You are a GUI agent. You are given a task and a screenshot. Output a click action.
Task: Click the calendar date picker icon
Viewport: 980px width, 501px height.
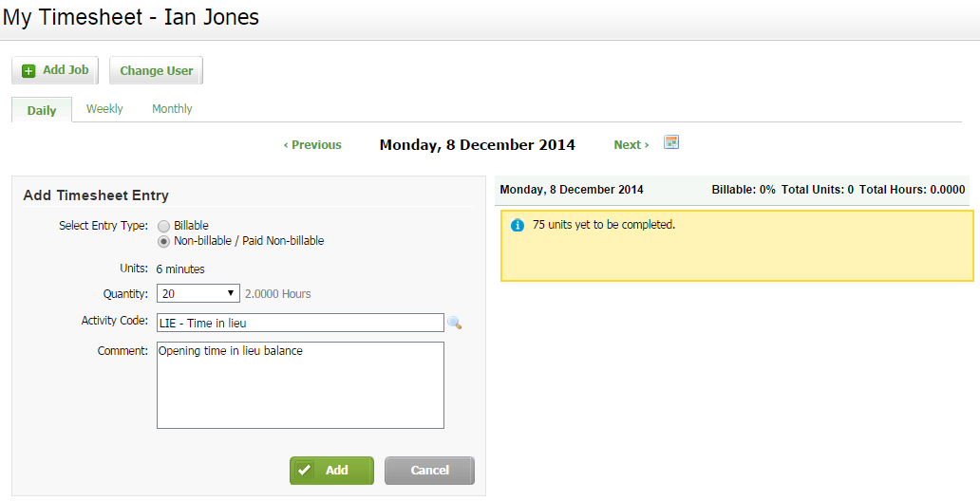point(671,143)
